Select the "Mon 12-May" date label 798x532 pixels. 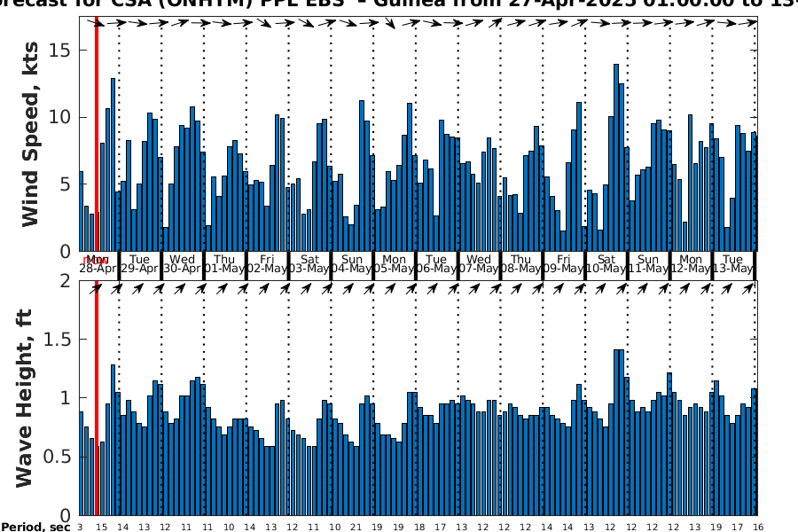[691, 264]
